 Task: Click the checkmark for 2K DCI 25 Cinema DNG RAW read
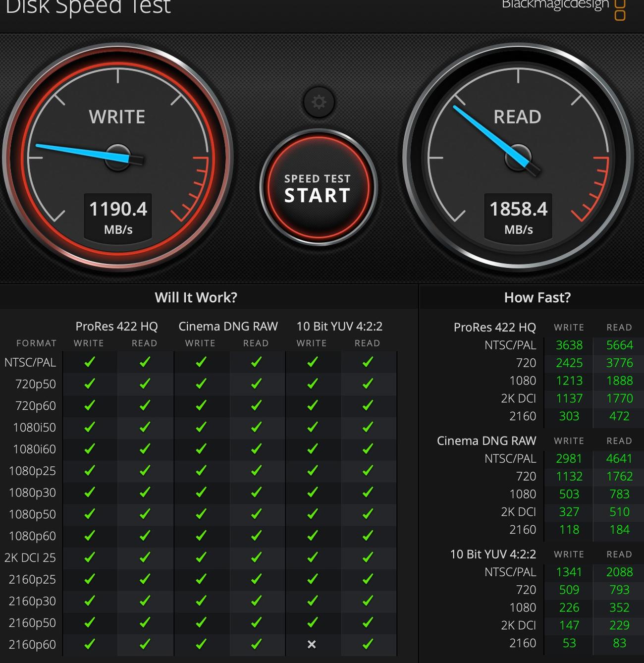256,557
